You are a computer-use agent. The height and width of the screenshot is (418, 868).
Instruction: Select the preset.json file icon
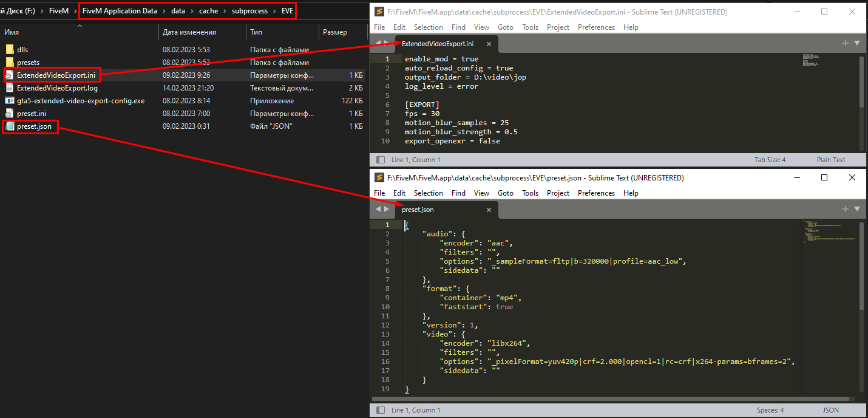(10, 126)
